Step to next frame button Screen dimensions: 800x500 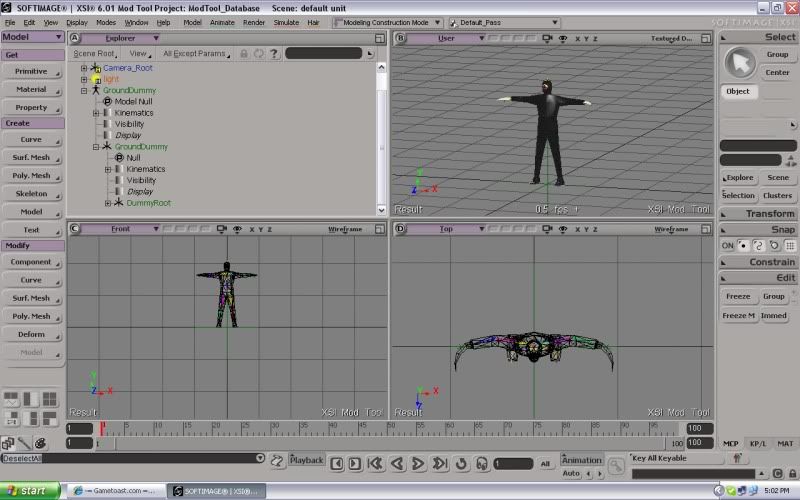point(355,463)
